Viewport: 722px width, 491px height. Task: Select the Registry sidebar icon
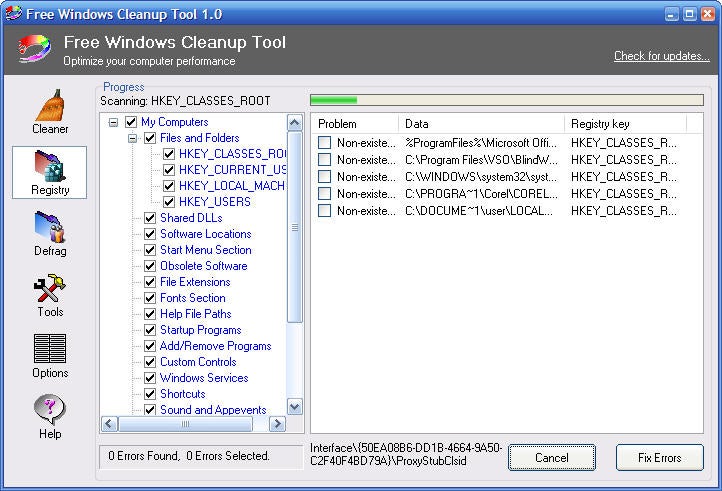point(50,166)
